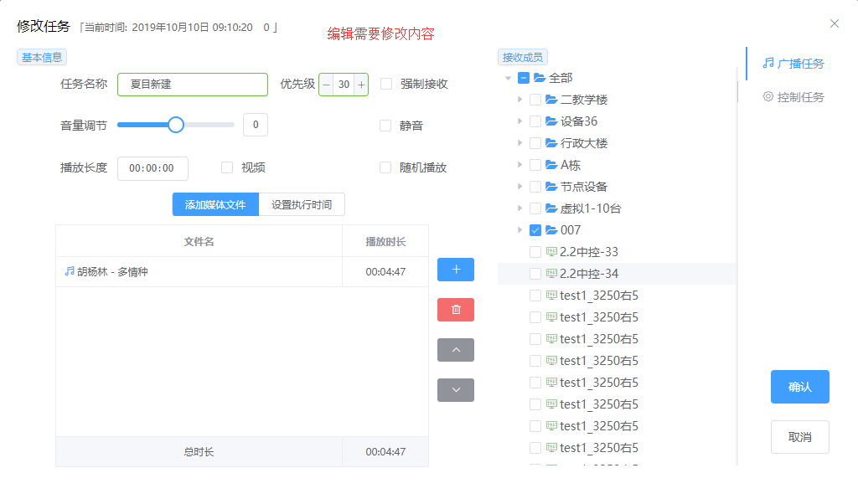The image size is (858, 504).
Task: Expand the 行政大楼 folder arrow
Action: (x=520, y=143)
